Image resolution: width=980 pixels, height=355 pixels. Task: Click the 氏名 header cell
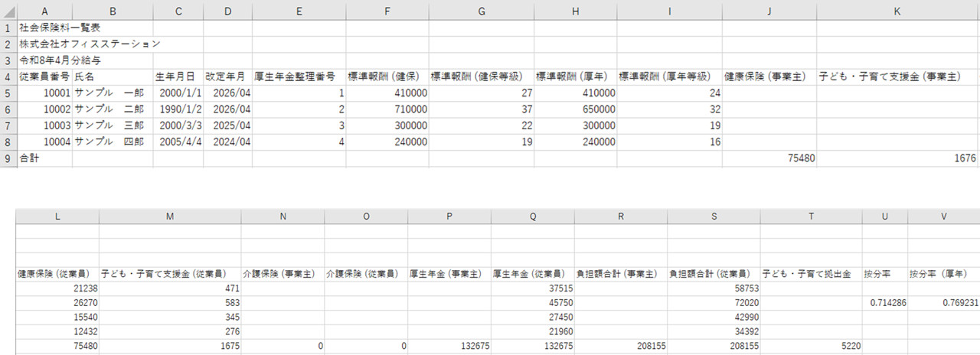pyautogui.click(x=113, y=77)
